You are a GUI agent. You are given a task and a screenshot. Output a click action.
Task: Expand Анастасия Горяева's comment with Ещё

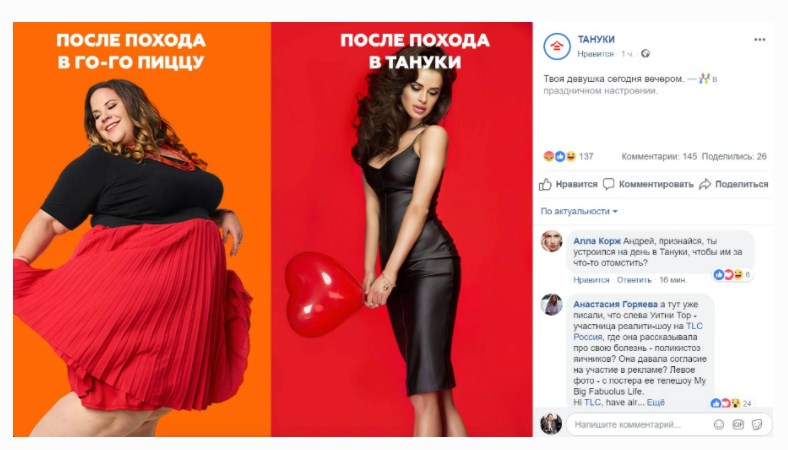click(x=655, y=402)
